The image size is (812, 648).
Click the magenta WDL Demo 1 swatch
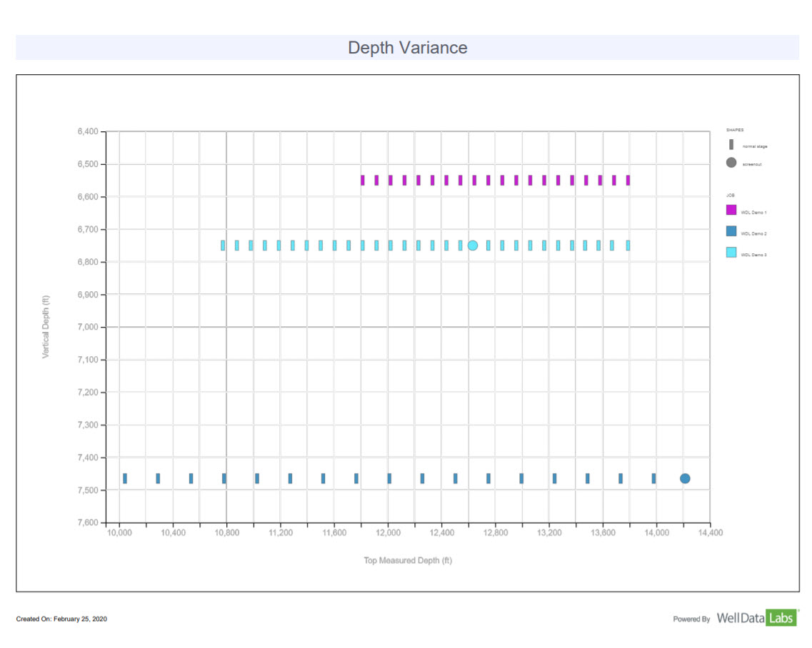tap(731, 210)
